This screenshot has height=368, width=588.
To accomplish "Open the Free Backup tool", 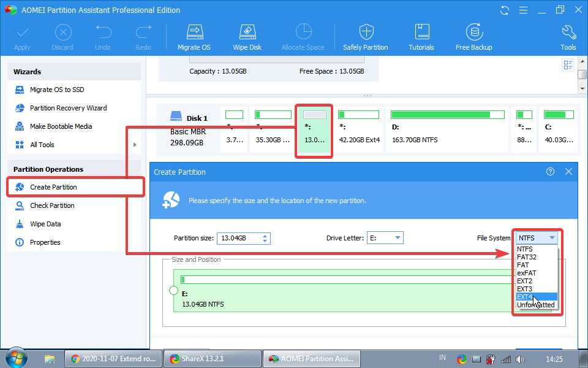I will [474, 37].
